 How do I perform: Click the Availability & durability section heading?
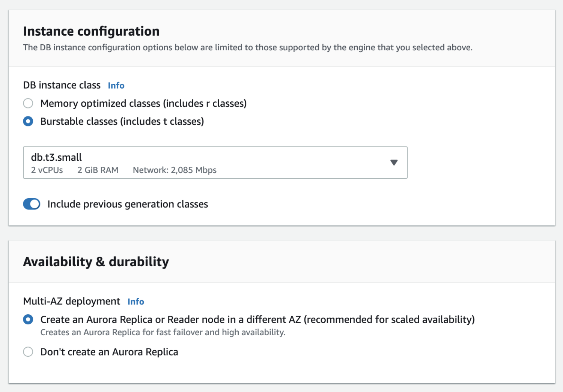click(x=96, y=262)
